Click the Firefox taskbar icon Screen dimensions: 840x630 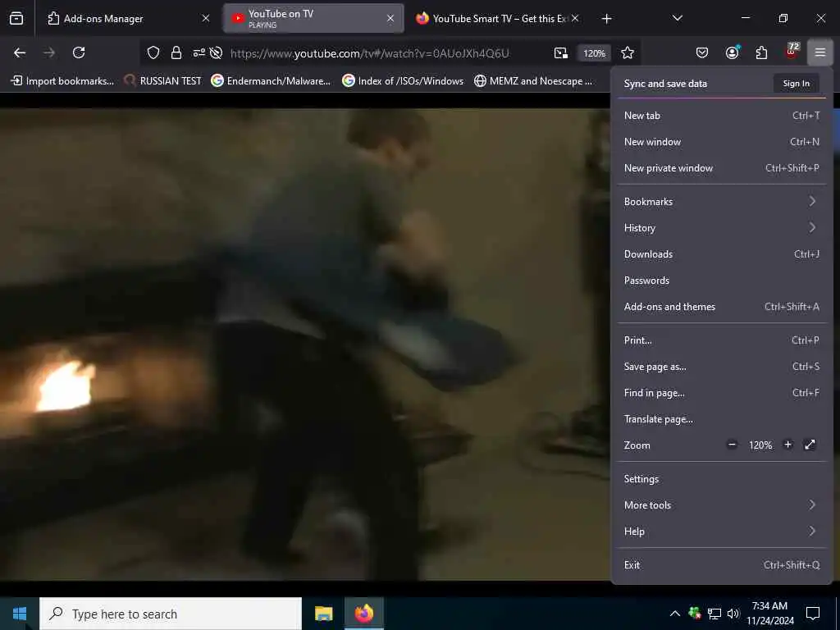pyautogui.click(x=363, y=614)
